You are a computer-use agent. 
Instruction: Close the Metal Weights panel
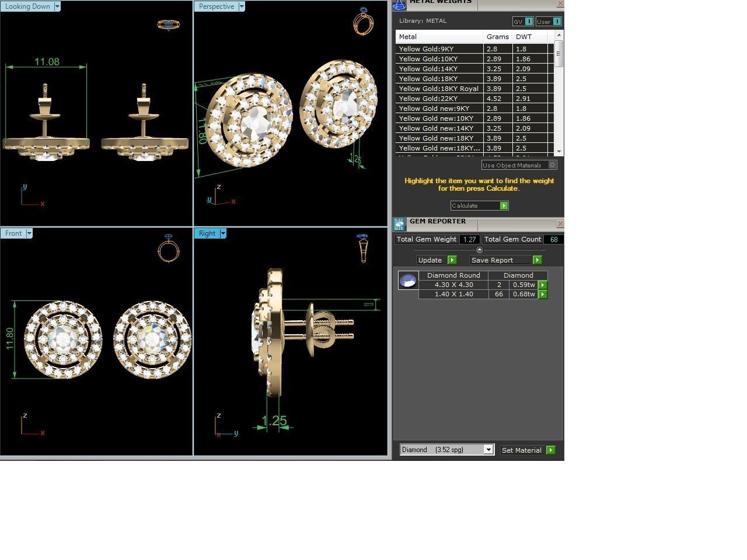coord(560,3)
